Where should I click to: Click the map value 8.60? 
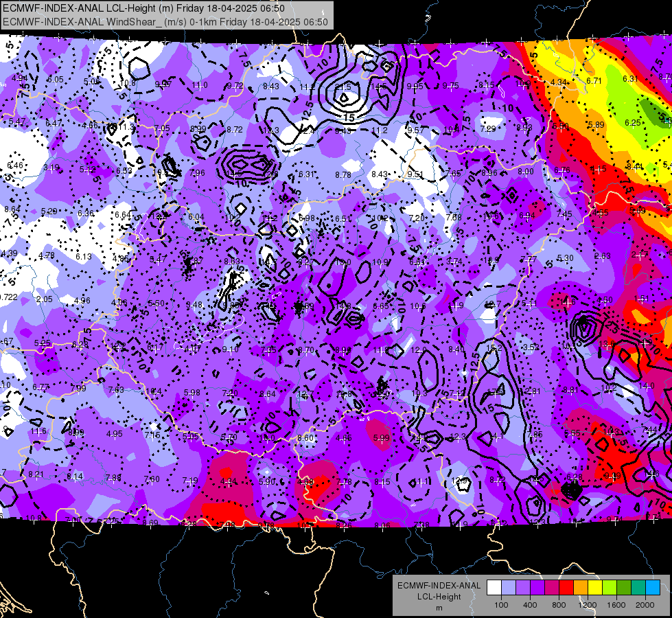[x=305, y=438]
